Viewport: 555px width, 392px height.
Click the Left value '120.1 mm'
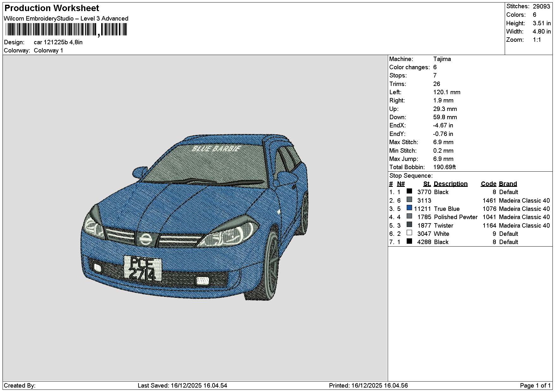click(x=447, y=92)
